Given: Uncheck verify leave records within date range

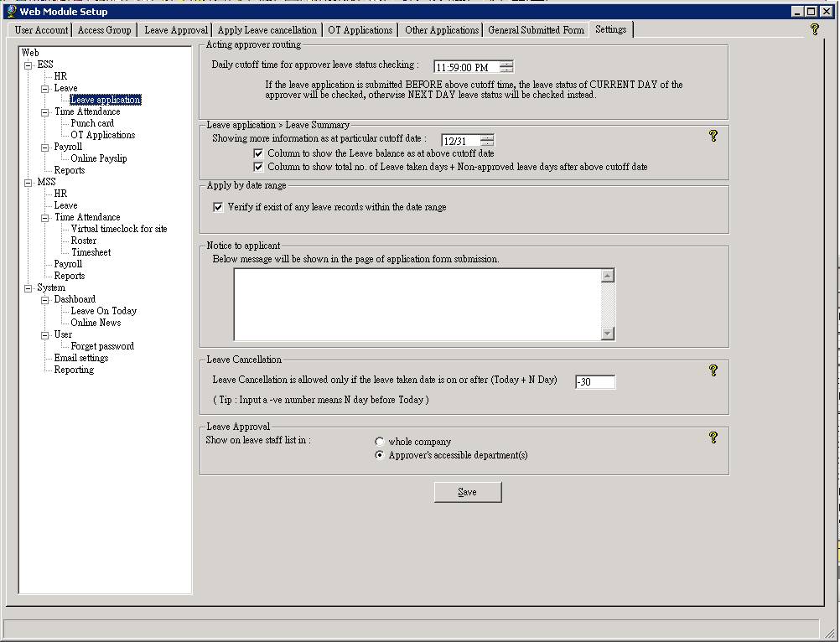Looking at the screenshot, I should pyautogui.click(x=219, y=207).
